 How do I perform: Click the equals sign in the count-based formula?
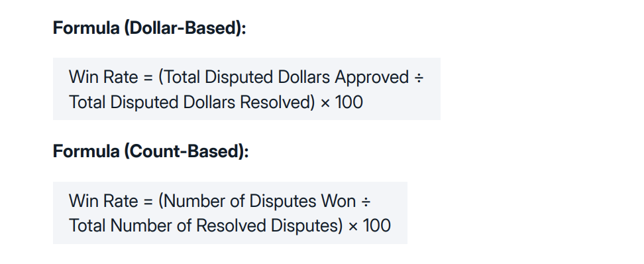coord(148,202)
